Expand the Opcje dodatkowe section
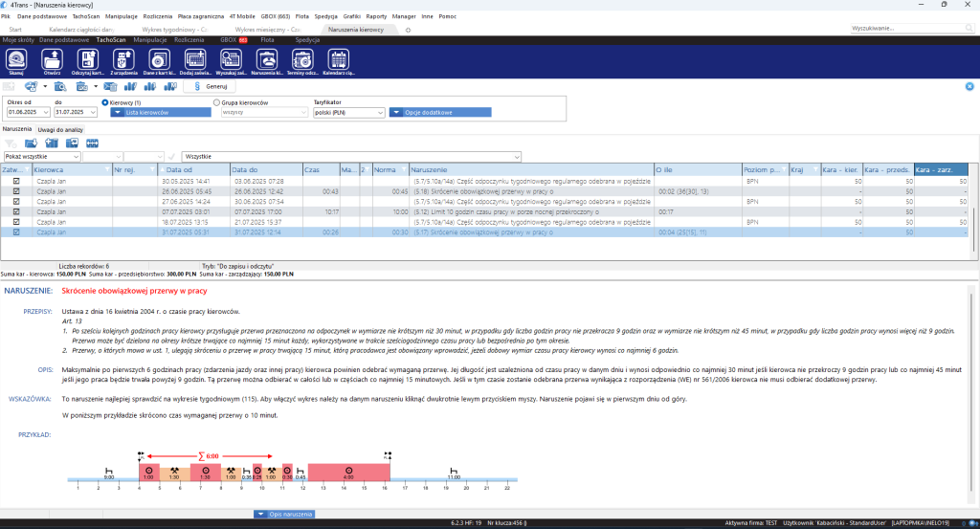The height and width of the screenshot is (529, 980). [x=440, y=113]
